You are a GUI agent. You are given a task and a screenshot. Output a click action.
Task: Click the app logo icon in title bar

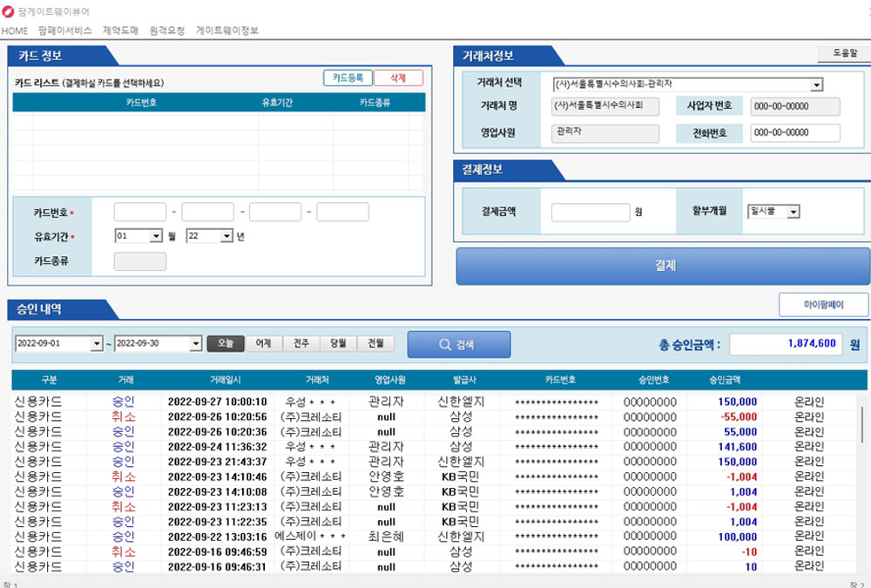[x=8, y=11]
